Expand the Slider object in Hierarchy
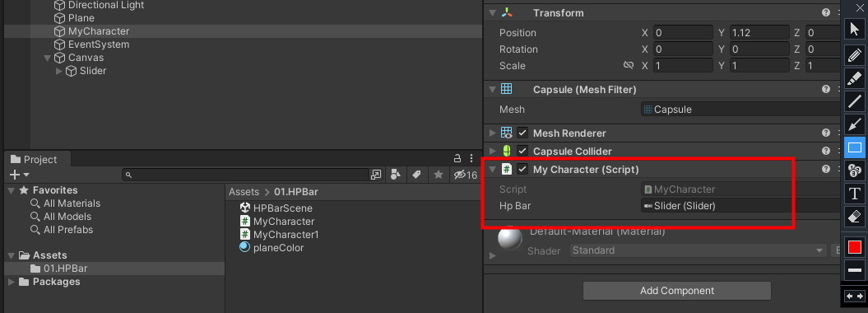Image resolution: width=868 pixels, height=313 pixels. 58,71
